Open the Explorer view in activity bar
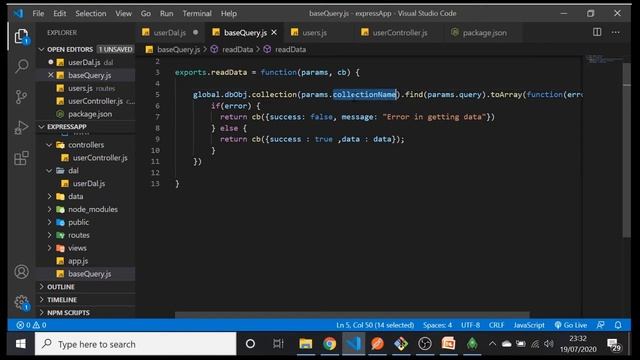Viewport: 640px width, 360px height. [x=21, y=36]
